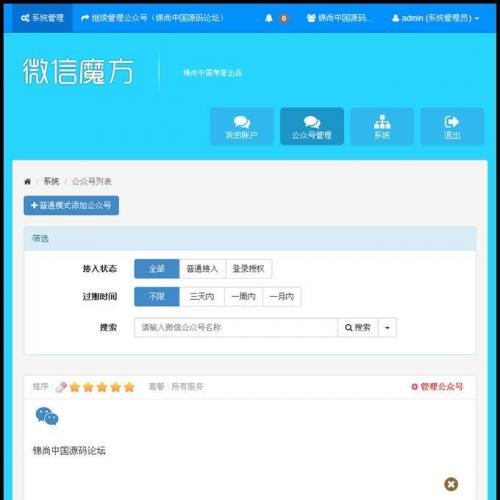The image size is (500, 500).
Task: Click the 普通模式添加公众号 button
Action: click(71, 205)
